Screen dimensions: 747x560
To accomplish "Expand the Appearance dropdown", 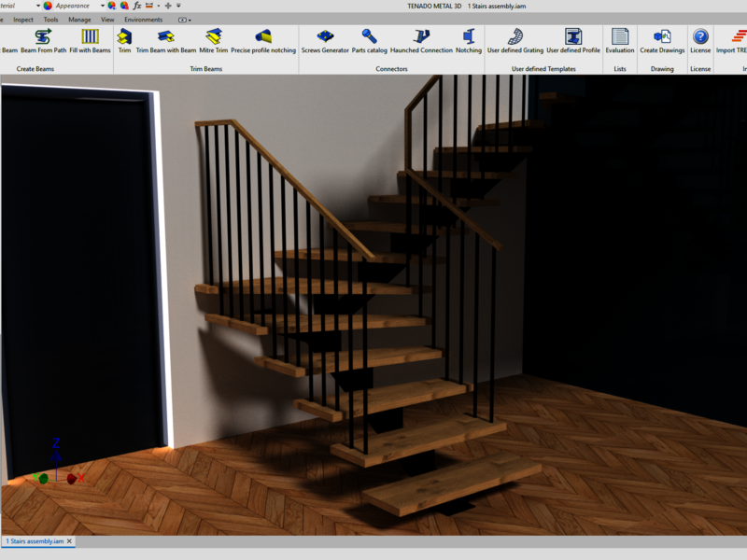I will click(103, 6).
